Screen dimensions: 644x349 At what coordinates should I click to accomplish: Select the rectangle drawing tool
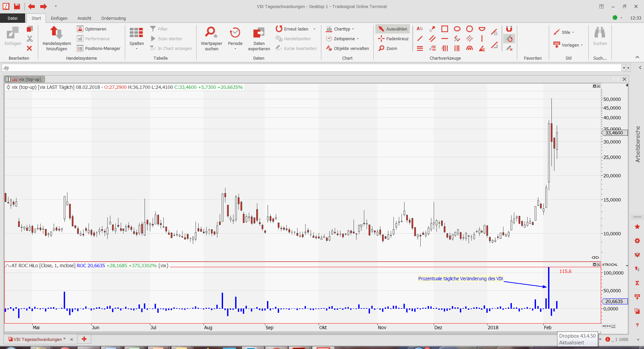click(x=444, y=29)
